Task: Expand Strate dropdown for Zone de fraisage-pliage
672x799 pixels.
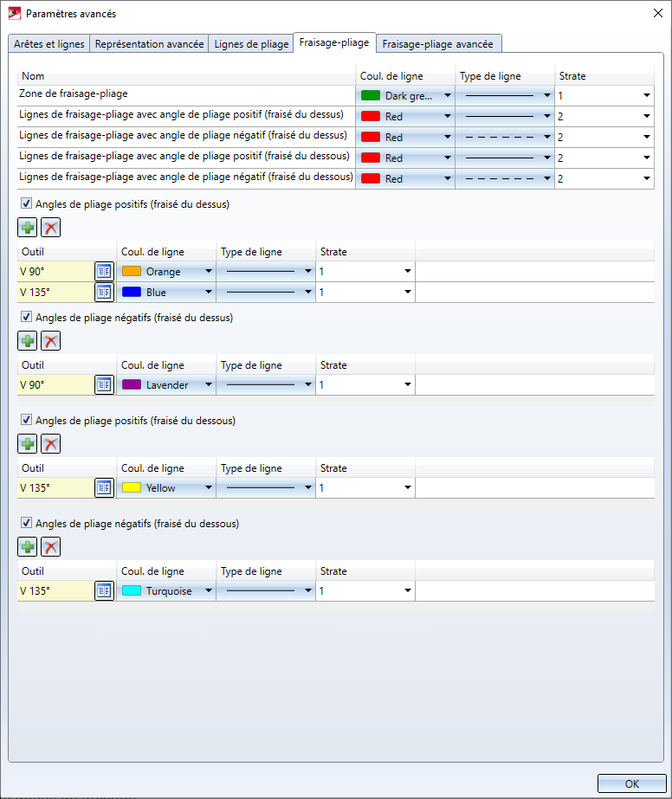Action: click(646, 96)
